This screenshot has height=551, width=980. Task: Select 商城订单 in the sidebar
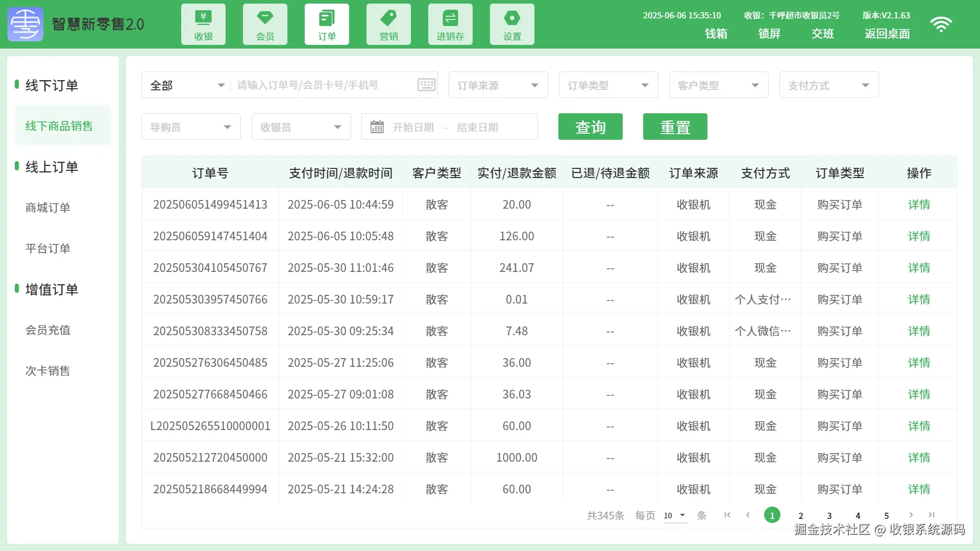48,208
